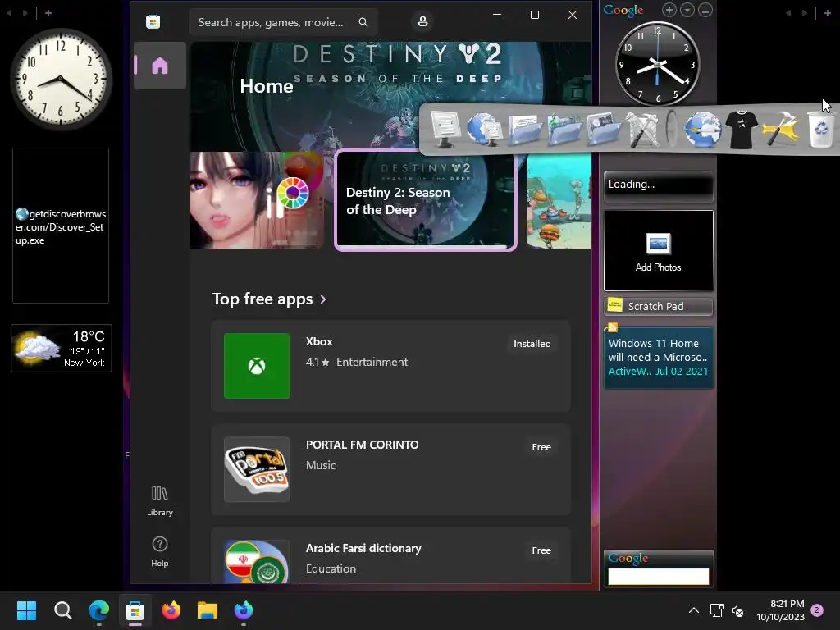The image size is (840, 630).
Task: Open taskbar Search
Action: point(62,610)
